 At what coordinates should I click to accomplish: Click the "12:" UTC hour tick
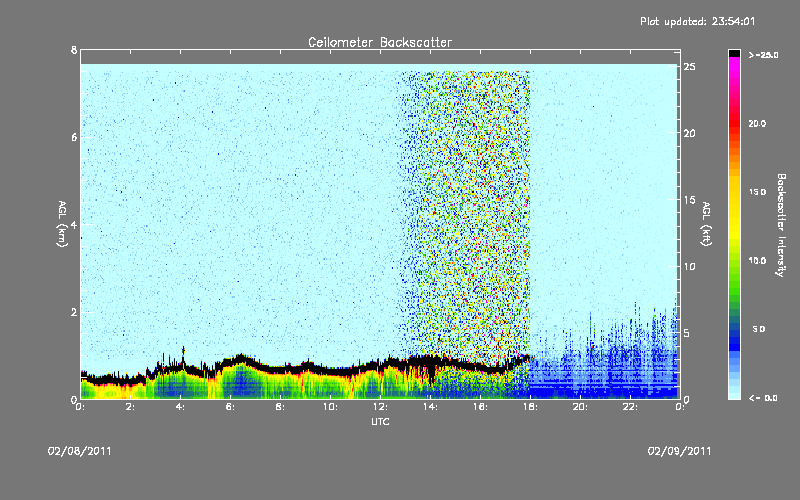(381, 407)
